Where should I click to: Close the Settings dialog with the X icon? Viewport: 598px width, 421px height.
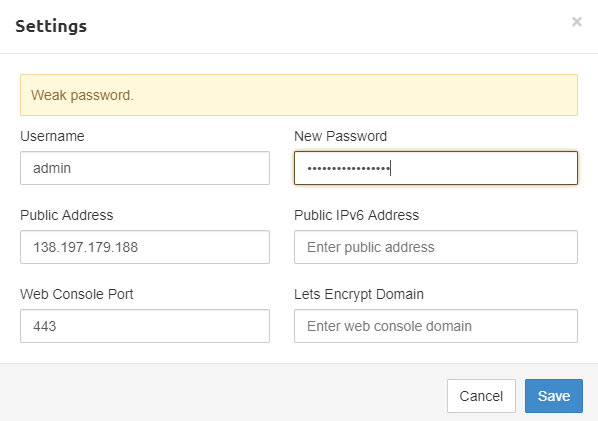tap(577, 22)
